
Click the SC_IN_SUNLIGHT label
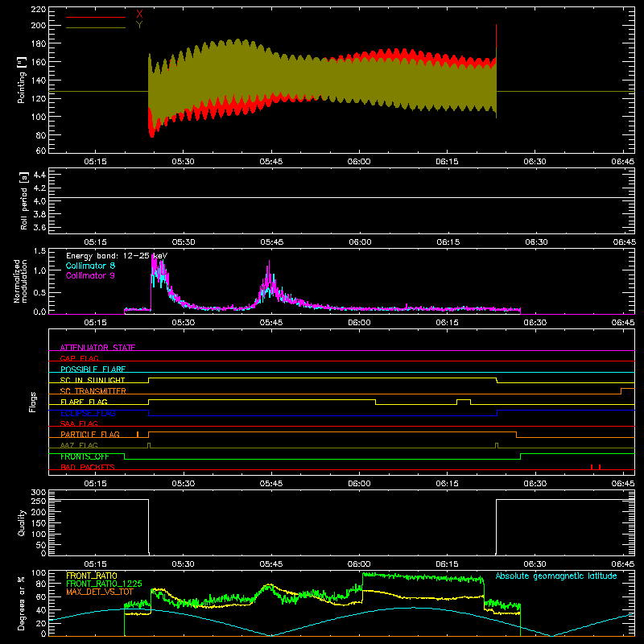pyautogui.click(x=93, y=380)
